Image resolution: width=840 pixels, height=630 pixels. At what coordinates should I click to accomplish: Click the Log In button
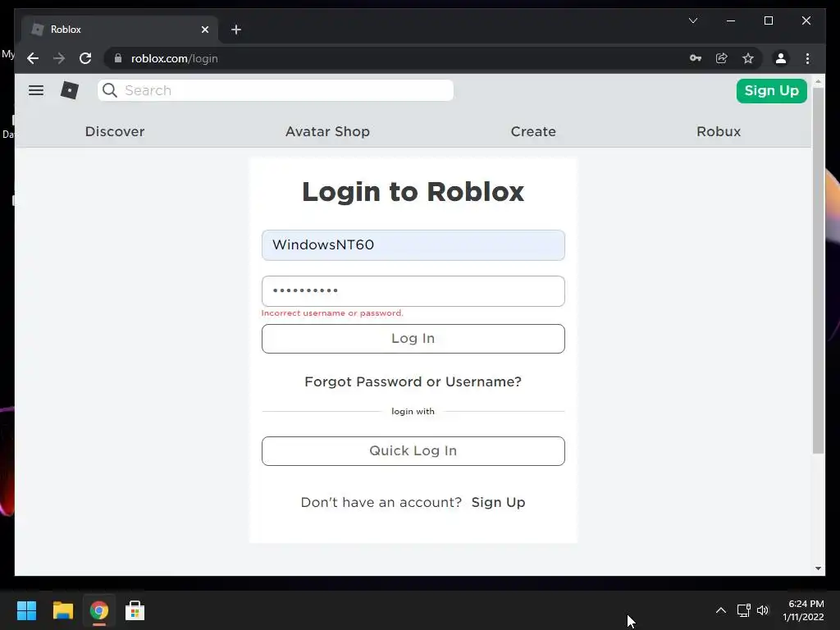point(413,339)
